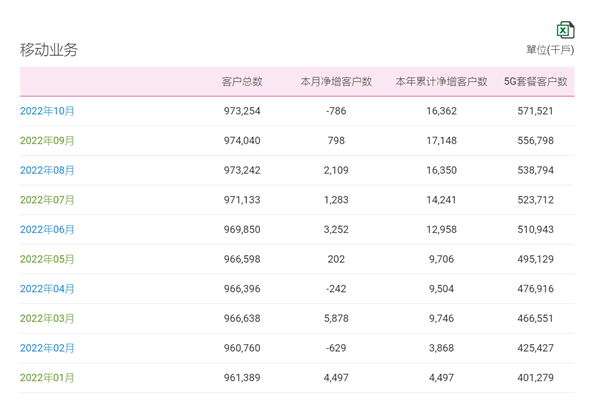
Task: Select the 401,279 January 5G value
Action: (x=535, y=378)
